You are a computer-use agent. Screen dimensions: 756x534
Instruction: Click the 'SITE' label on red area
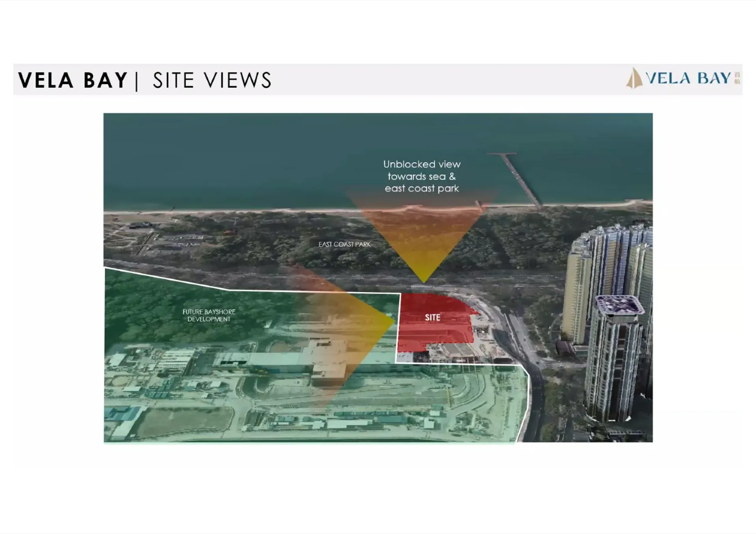pyautogui.click(x=432, y=318)
